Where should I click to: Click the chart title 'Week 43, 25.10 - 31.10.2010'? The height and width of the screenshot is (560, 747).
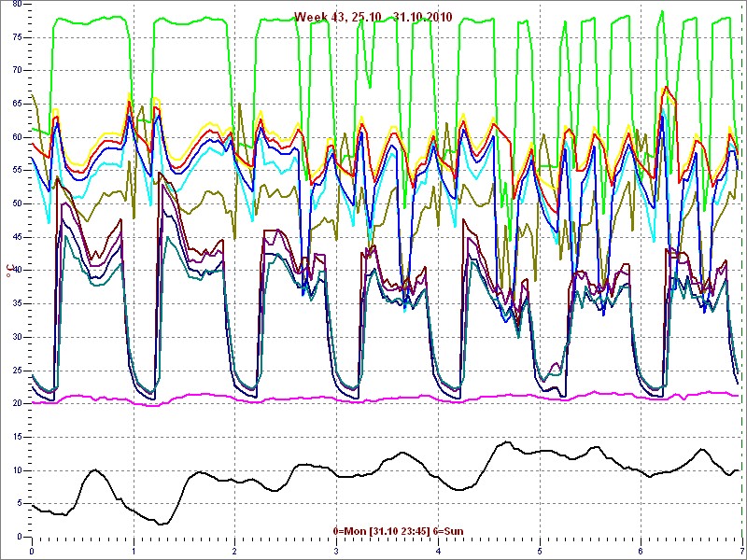[373, 17]
